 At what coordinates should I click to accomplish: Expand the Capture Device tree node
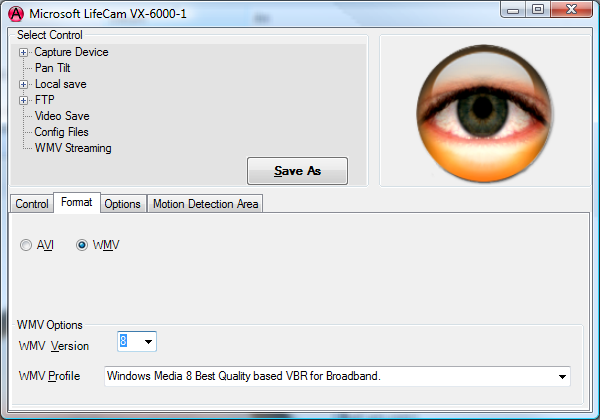[x=24, y=52]
